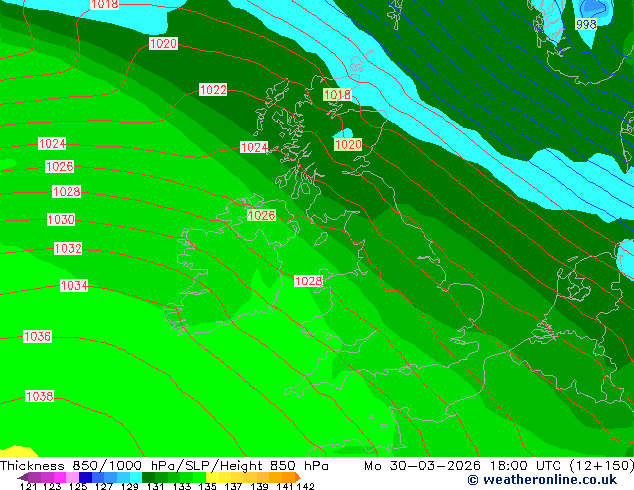Image resolution: width=634 pixels, height=490 pixels.
Task: Click the 1032 isobar label
Action: click(68, 248)
